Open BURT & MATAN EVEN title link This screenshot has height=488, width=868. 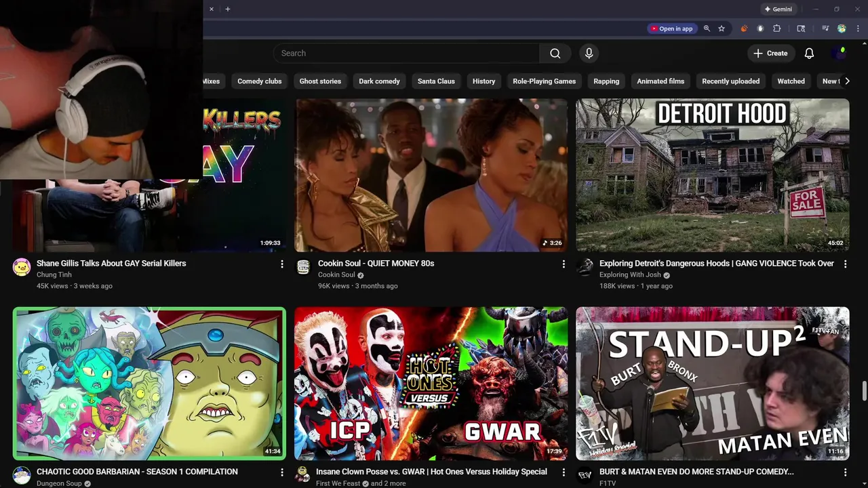pos(696,472)
